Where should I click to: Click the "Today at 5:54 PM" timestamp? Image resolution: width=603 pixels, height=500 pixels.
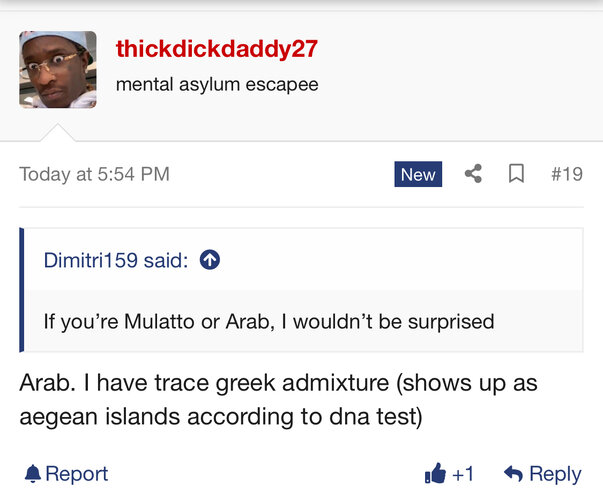[95, 174]
